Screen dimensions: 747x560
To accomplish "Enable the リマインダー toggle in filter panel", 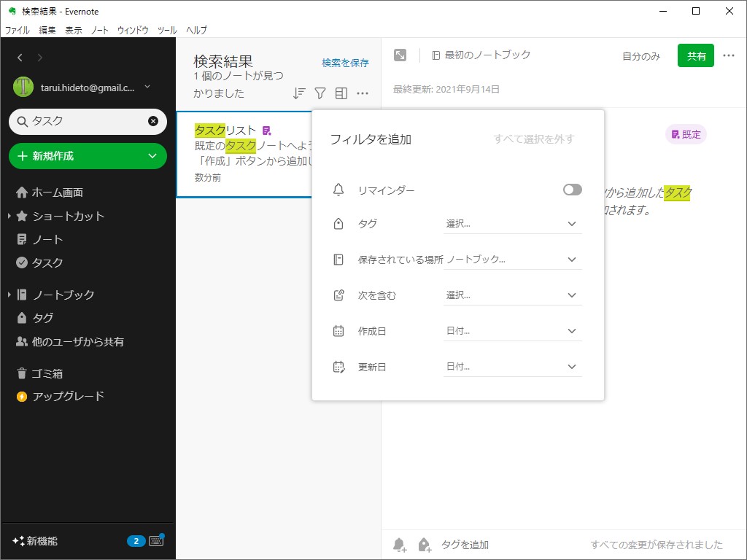I will (x=572, y=190).
